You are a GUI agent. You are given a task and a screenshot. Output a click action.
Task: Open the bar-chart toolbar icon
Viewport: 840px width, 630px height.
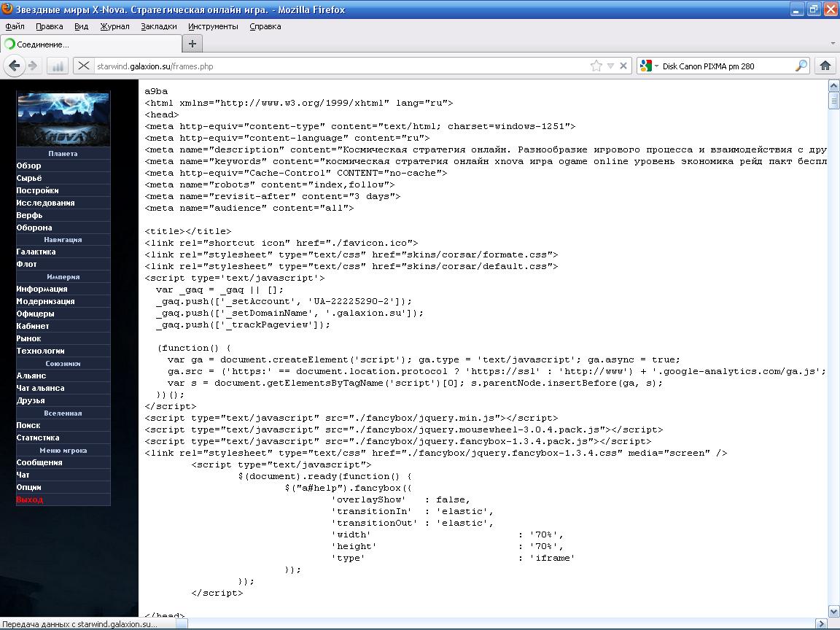click(58, 66)
